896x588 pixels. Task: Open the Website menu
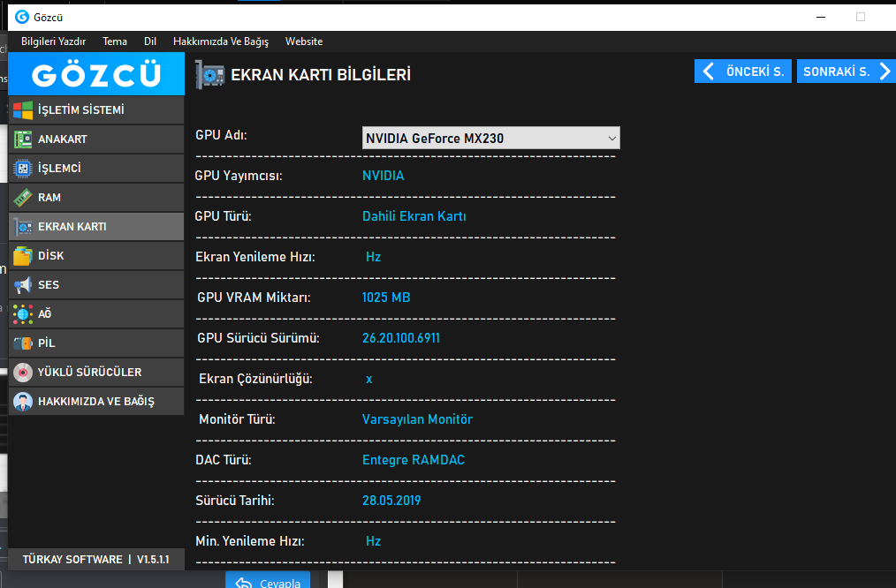coord(304,41)
